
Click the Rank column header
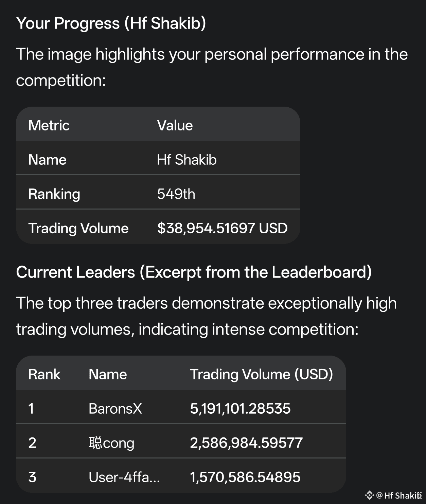pyautogui.click(x=44, y=374)
